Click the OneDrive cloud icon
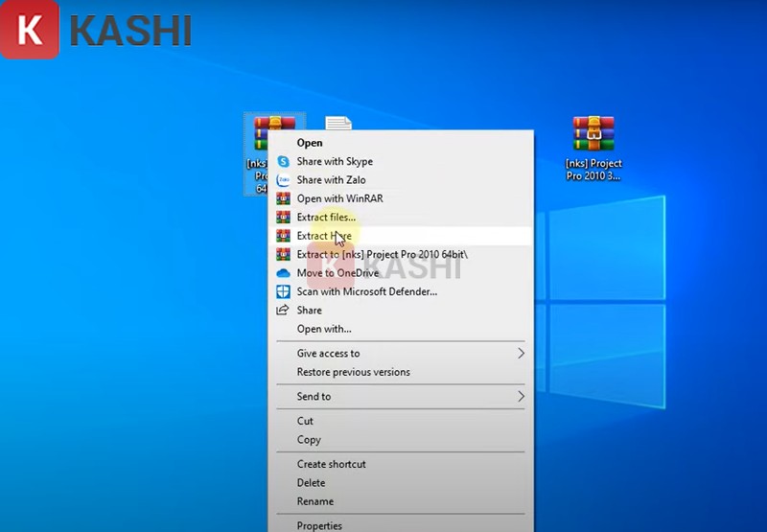Screen dimensions: 767x532 coord(283,273)
